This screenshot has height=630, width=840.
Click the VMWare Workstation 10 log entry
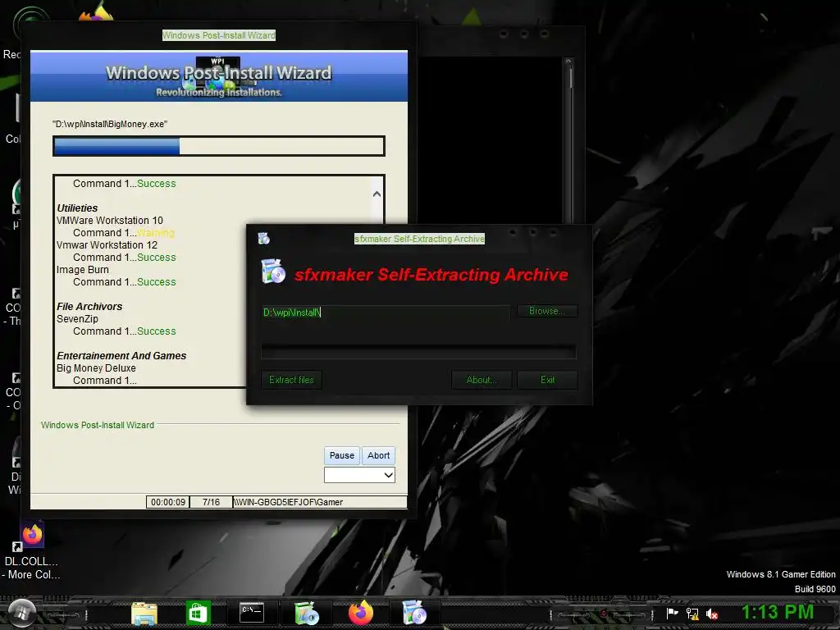[110, 220]
